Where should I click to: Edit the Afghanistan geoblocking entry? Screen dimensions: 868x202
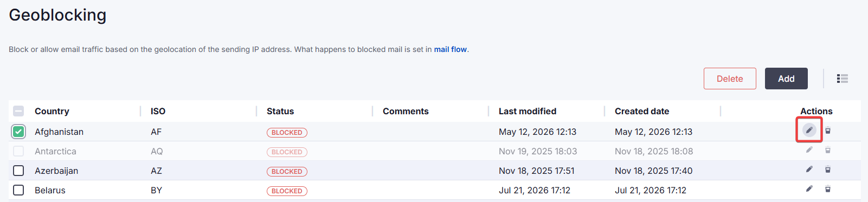click(x=809, y=130)
